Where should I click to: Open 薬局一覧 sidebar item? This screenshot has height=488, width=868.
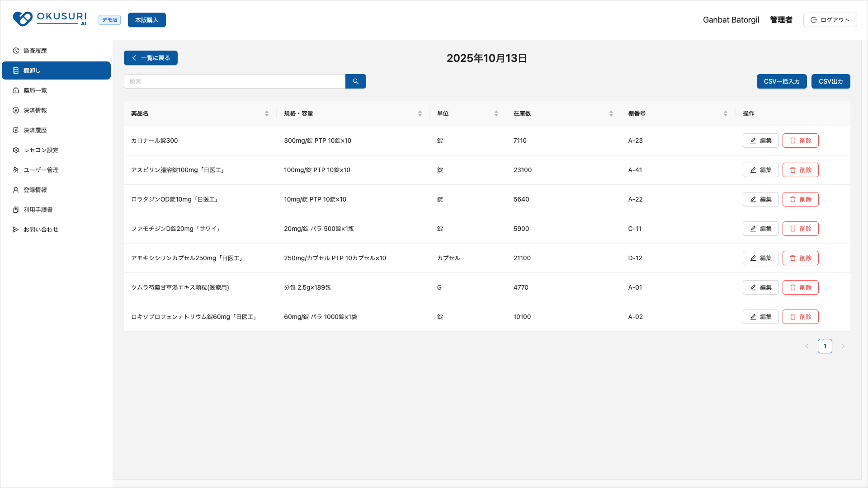pyautogui.click(x=35, y=90)
